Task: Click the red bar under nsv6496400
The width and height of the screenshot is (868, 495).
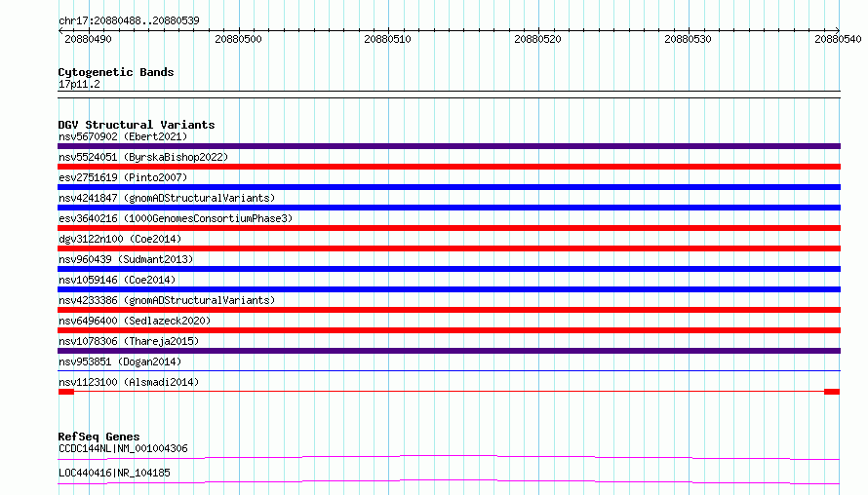Action: click(x=449, y=330)
